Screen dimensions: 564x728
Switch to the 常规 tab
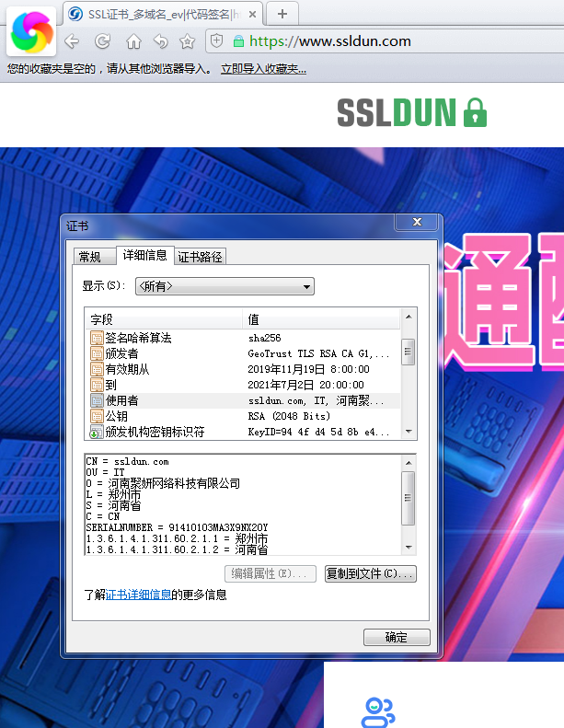[95, 256]
